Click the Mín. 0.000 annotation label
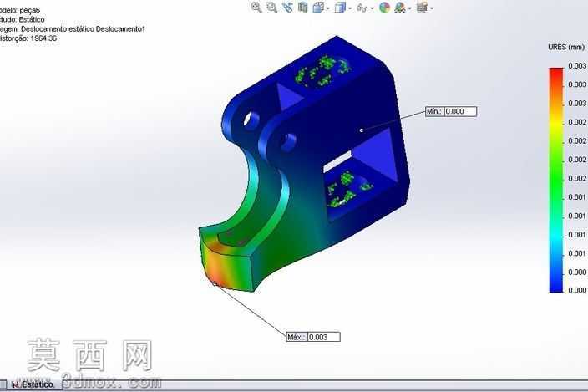The height and width of the screenshot is (392, 588). (451, 111)
